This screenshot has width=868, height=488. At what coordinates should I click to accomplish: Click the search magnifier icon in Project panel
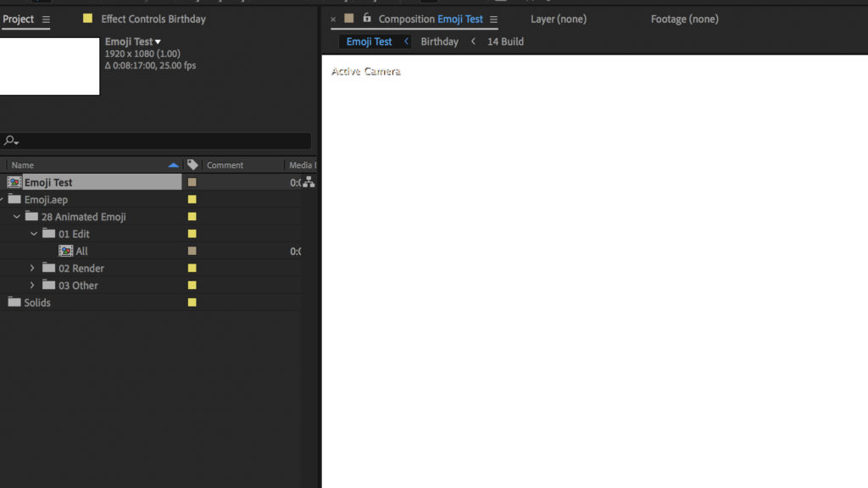click(11, 141)
